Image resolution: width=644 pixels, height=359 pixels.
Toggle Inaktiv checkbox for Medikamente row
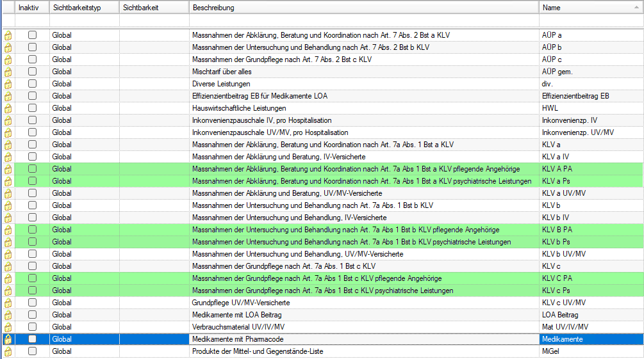coord(32,339)
